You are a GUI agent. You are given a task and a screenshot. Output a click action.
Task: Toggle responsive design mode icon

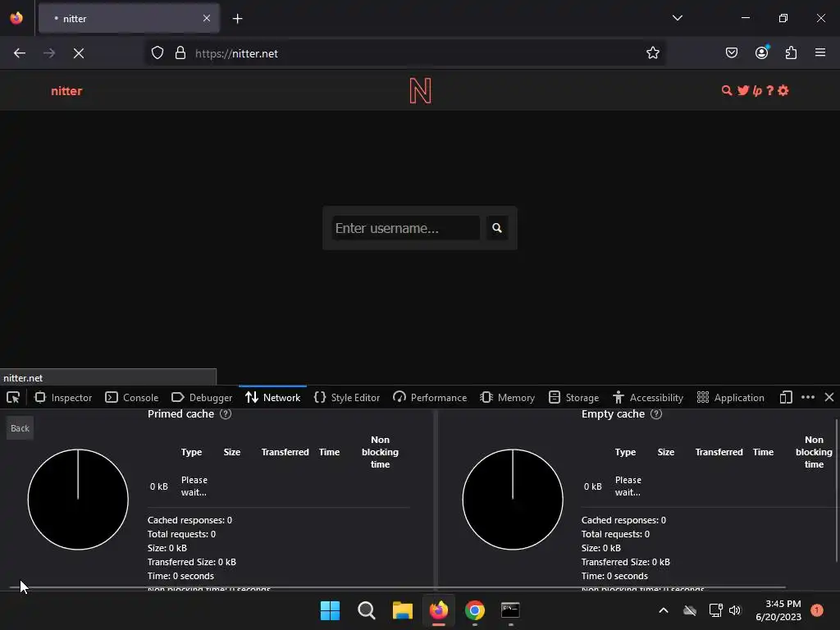click(x=786, y=398)
